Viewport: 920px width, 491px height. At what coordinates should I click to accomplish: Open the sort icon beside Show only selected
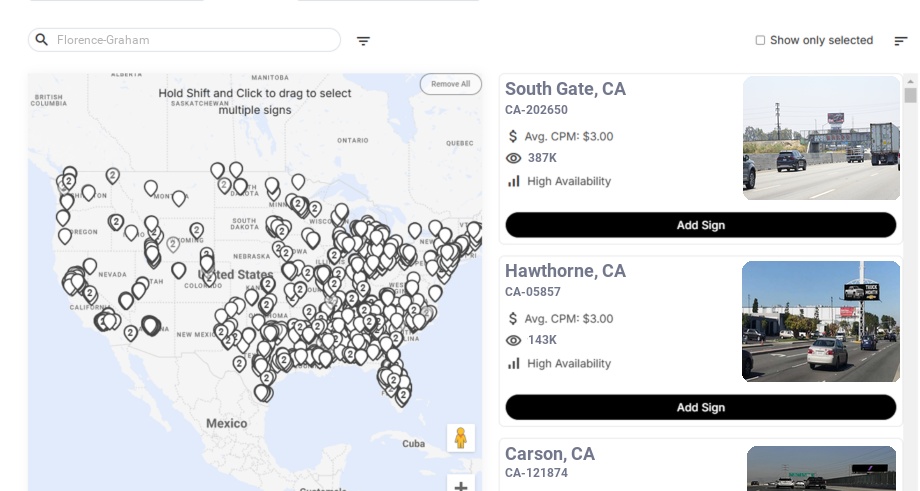tap(900, 41)
